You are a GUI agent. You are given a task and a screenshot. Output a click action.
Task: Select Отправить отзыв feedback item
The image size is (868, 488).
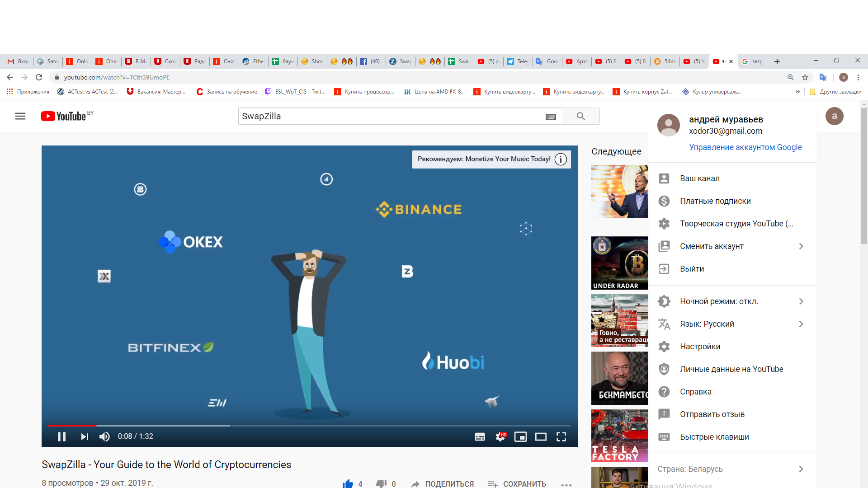pyautogui.click(x=732, y=414)
